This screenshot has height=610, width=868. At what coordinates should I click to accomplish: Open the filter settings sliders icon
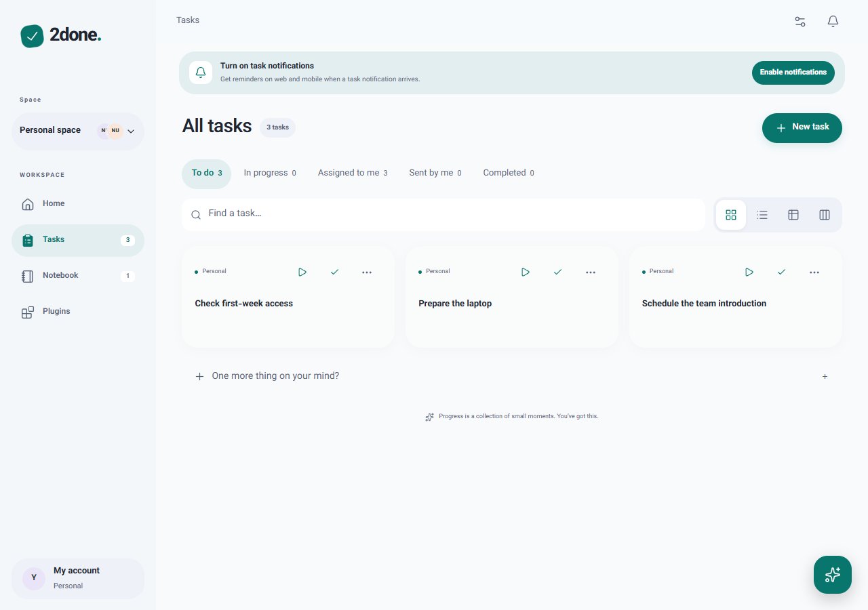click(x=800, y=21)
